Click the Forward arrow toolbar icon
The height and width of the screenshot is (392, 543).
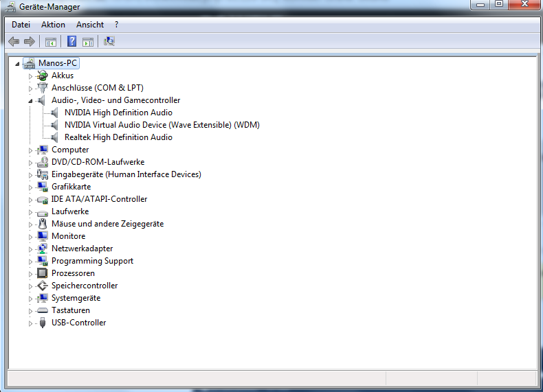[x=30, y=41]
